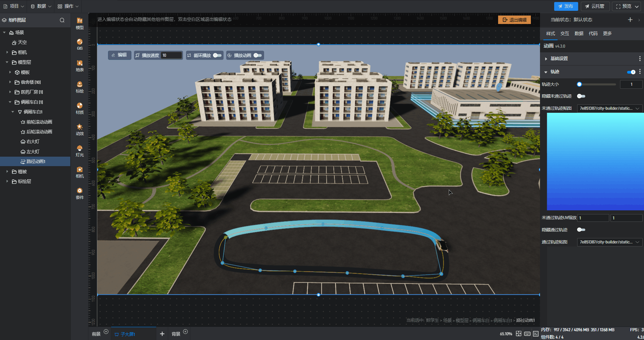
Task: Toggle 播放动画 play animation switch
Action: pos(258,55)
